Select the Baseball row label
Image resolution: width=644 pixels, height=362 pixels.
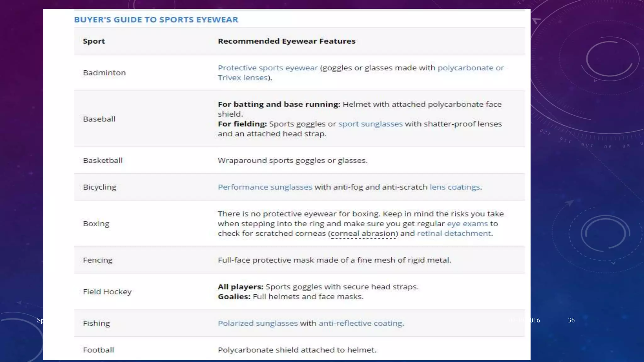coord(99,119)
